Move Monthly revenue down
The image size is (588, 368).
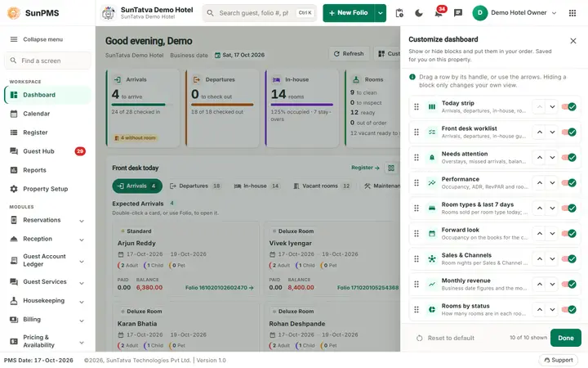pos(552,285)
